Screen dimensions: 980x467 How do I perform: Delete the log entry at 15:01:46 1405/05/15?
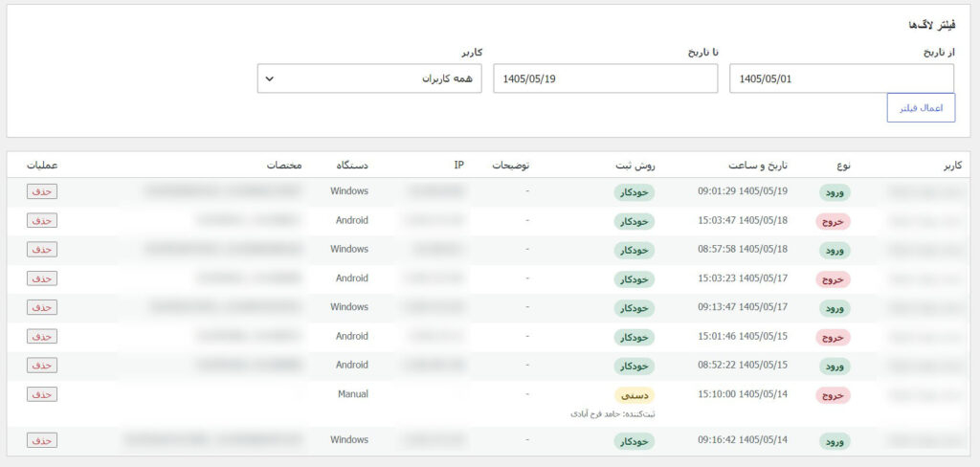[x=42, y=336]
